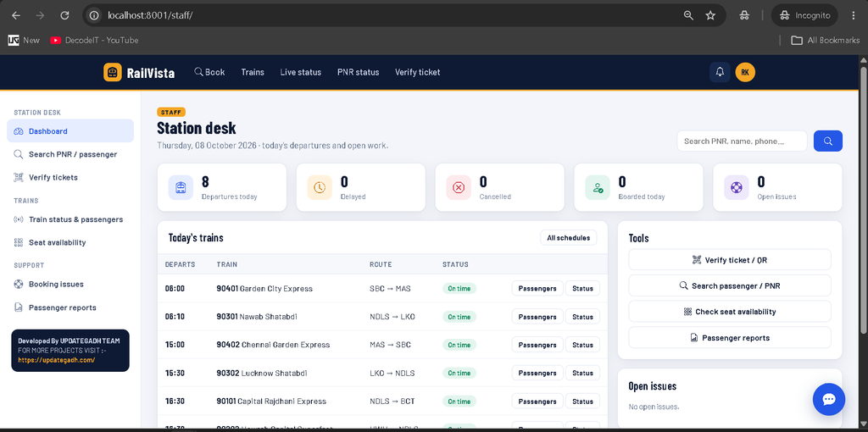Select Dashboard in the sidebar
This screenshot has width=868, height=432.
pyautogui.click(x=70, y=131)
